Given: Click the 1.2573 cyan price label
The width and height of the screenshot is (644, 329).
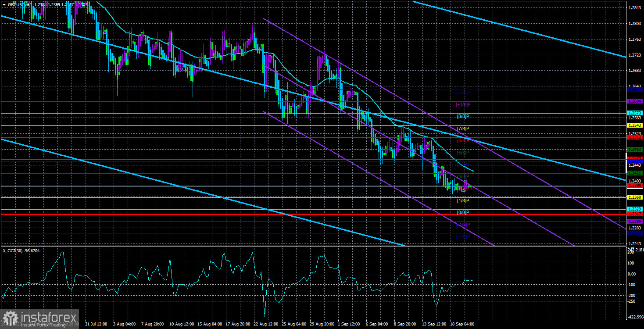Looking at the screenshot, I should coord(635,113).
